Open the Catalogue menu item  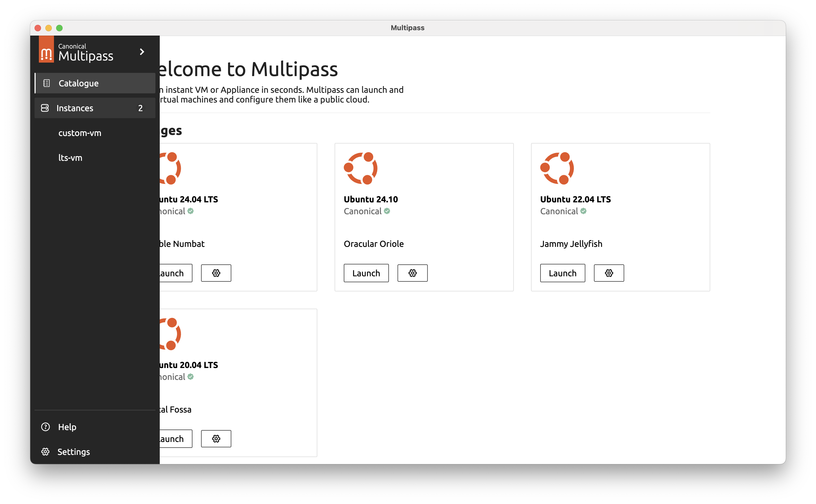click(95, 83)
